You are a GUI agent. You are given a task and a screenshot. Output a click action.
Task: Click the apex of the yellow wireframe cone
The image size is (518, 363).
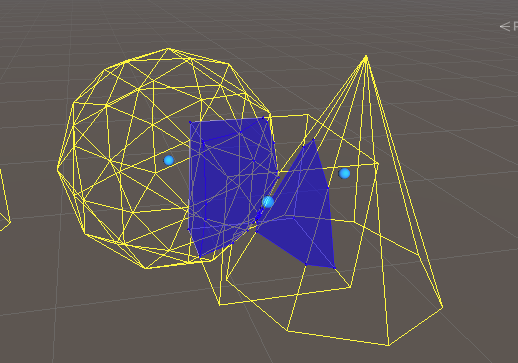(366, 57)
